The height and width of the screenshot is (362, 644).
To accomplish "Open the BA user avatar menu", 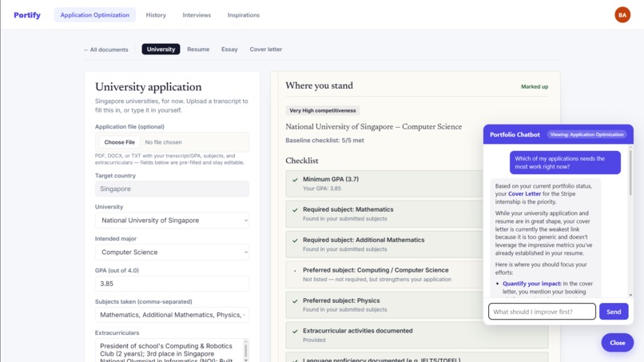I will click(622, 15).
